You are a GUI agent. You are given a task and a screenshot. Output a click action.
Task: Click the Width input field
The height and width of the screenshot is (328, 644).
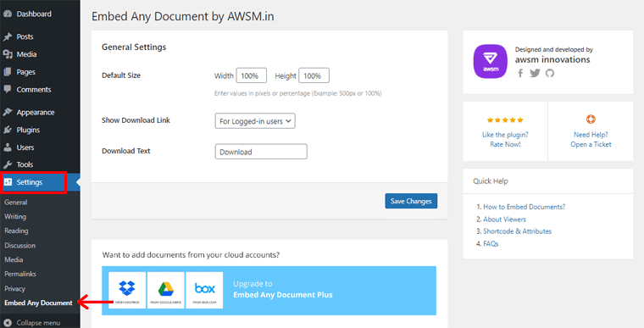pos(252,75)
